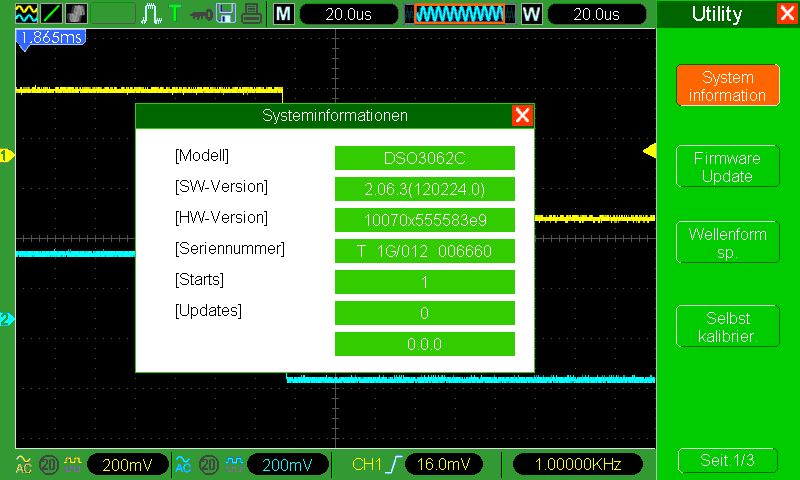Click the [Starts] label
Viewport: 800px width, 480px height.
click(x=199, y=280)
